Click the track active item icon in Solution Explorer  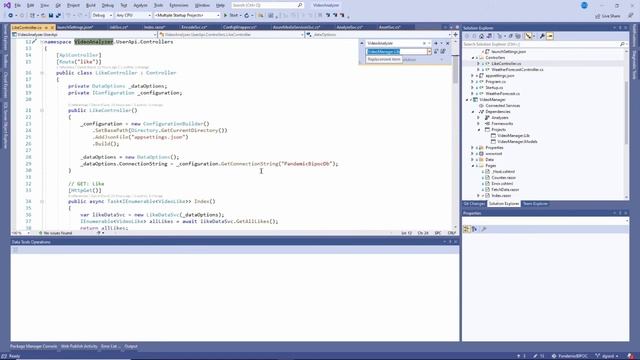point(528,36)
